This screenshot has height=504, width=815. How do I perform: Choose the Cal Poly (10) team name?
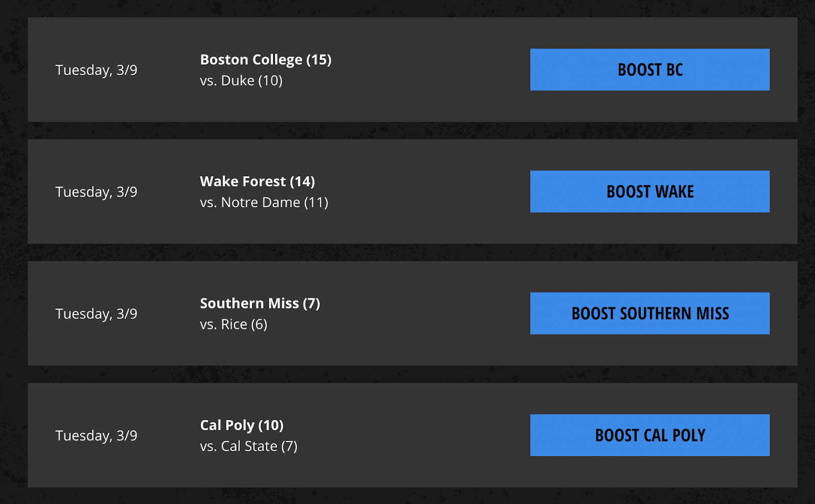pyautogui.click(x=241, y=425)
